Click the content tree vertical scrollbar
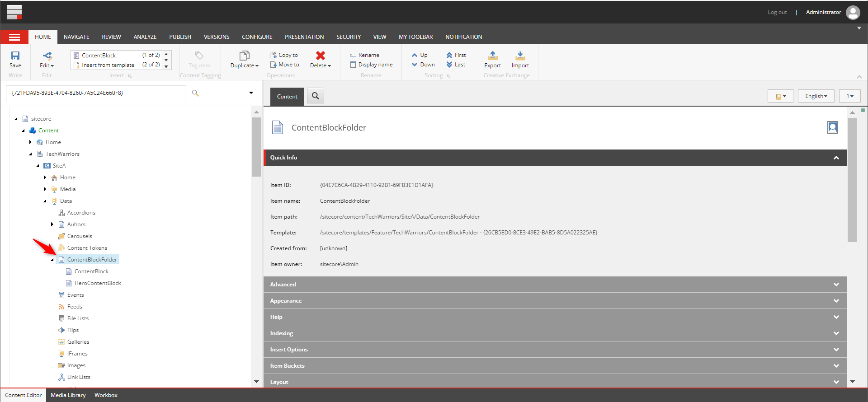The width and height of the screenshot is (868, 402). click(256, 147)
